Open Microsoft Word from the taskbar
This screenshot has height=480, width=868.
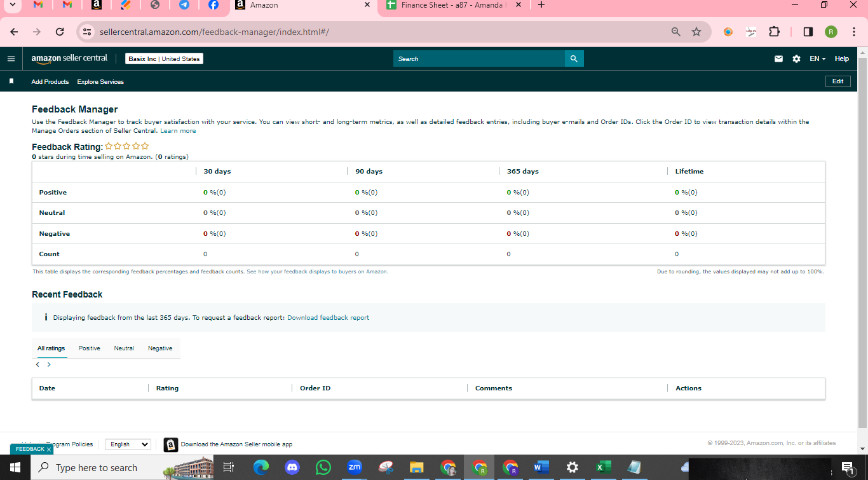541,467
